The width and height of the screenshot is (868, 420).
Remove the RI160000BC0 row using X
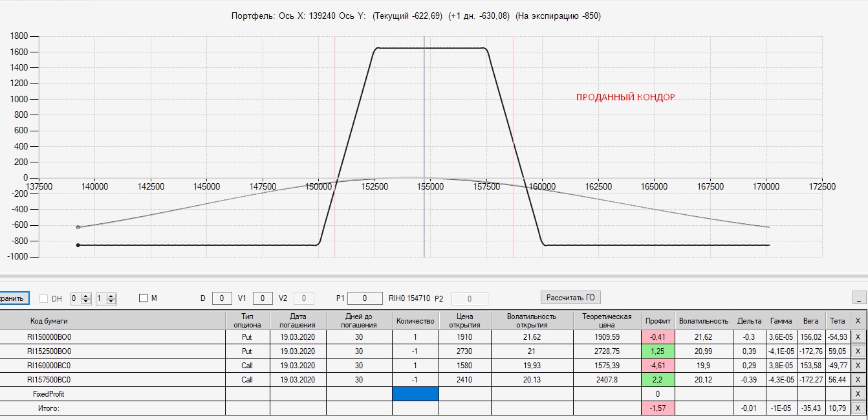(858, 366)
